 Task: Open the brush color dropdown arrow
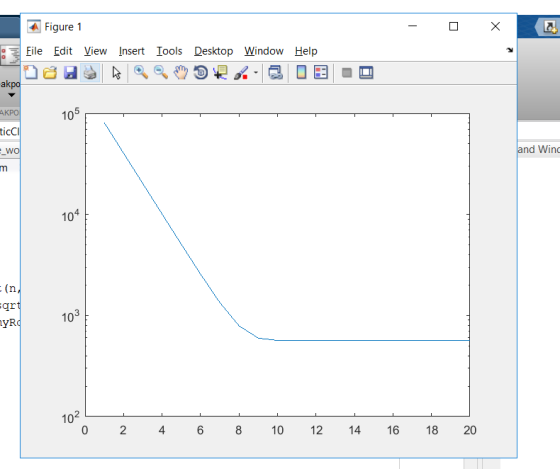click(x=256, y=73)
